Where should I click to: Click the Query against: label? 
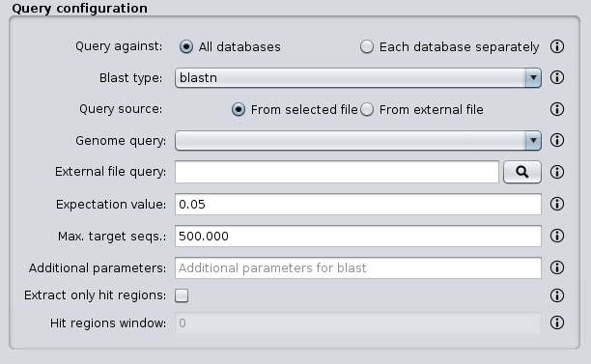(119, 46)
